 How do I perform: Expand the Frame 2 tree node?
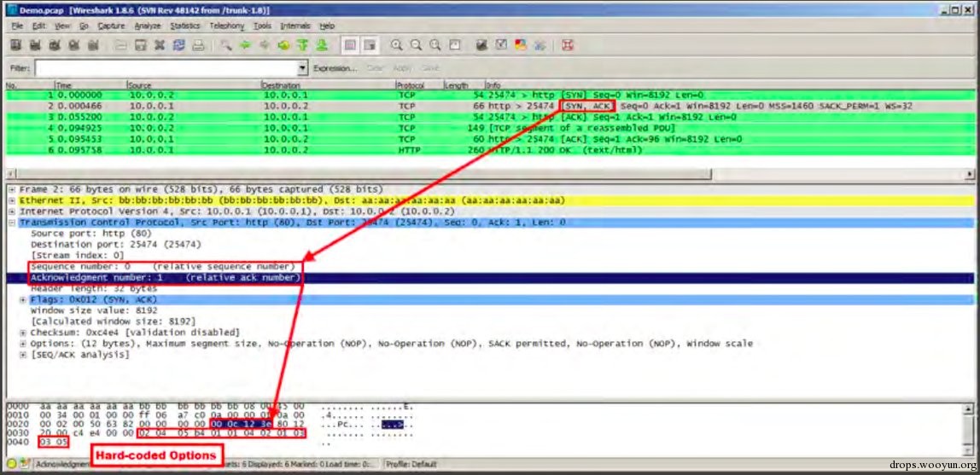tap(13, 189)
